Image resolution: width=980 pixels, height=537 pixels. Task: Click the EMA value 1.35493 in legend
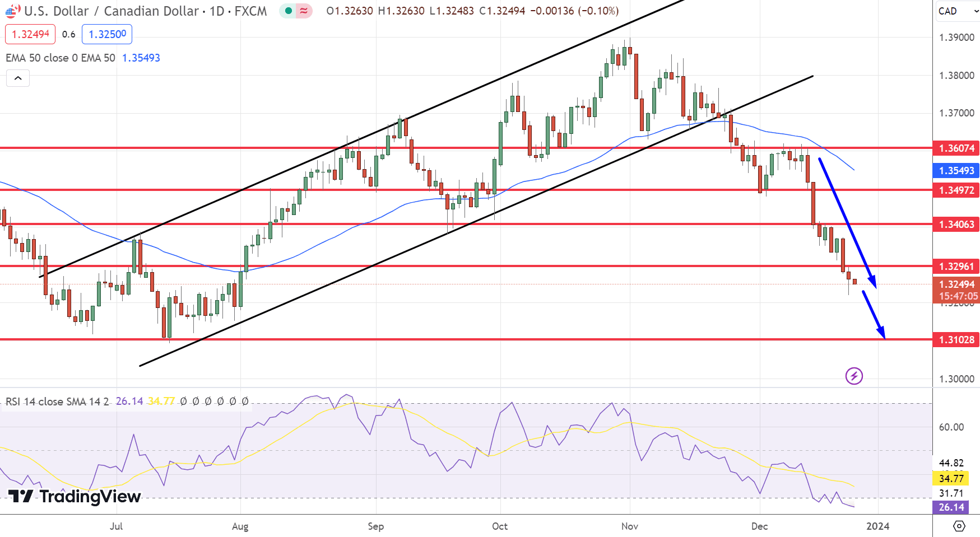[141, 58]
